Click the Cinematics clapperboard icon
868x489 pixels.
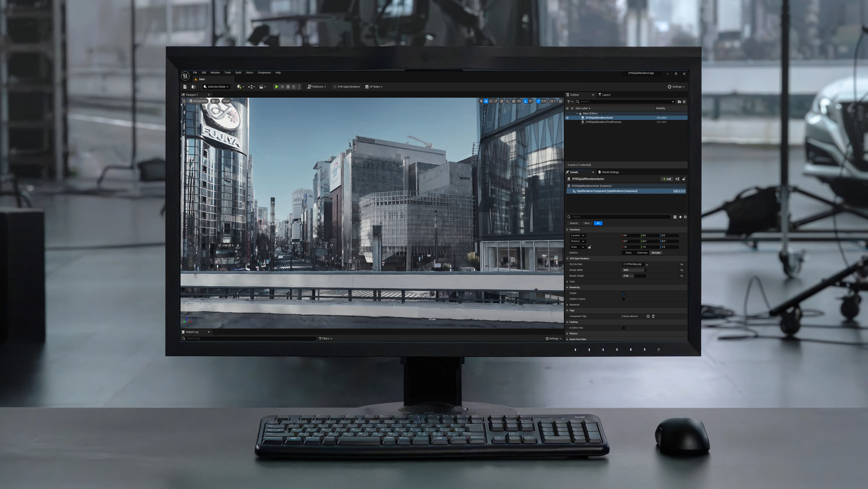coord(262,87)
